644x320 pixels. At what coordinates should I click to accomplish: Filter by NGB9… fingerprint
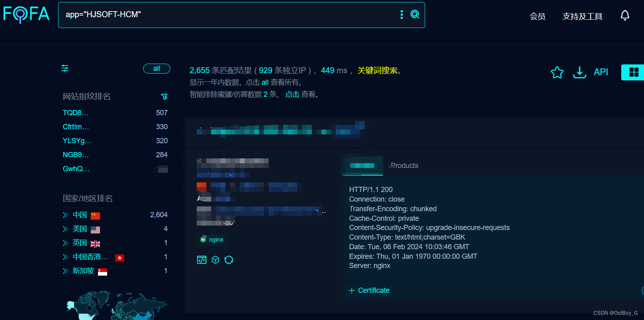pos(76,155)
